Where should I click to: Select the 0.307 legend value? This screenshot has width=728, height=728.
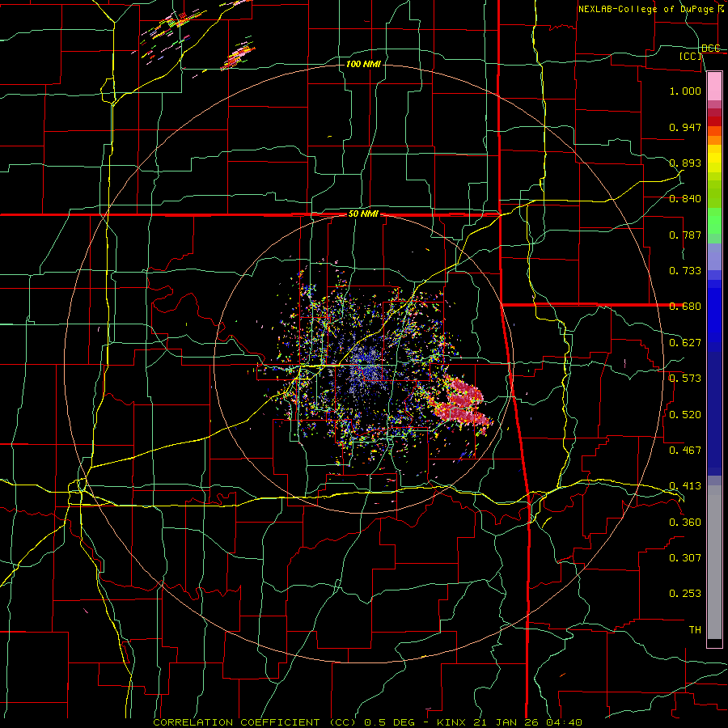[x=685, y=557]
